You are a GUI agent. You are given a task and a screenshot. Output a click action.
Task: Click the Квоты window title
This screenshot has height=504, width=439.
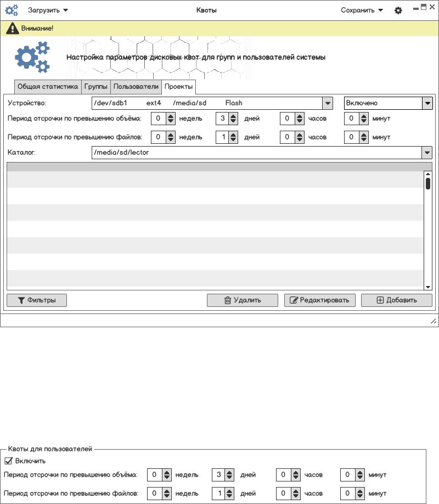(x=206, y=10)
